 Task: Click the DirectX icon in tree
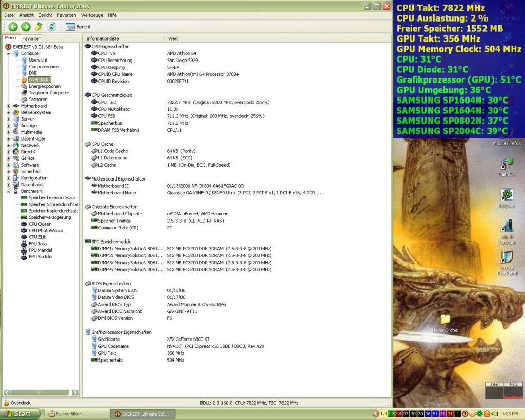pyautogui.click(x=16, y=152)
